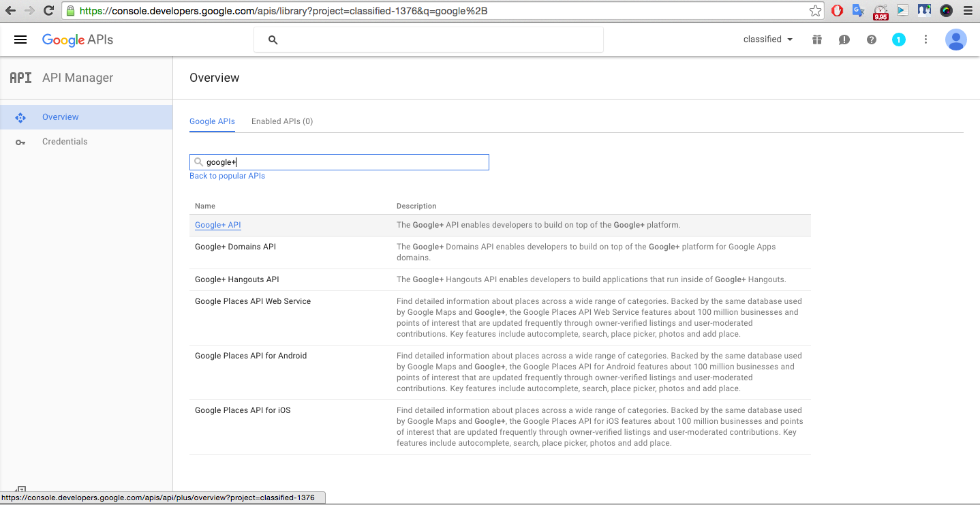This screenshot has width=980, height=505.
Task: Select Overview in the sidebar
Action: point(86,117)
